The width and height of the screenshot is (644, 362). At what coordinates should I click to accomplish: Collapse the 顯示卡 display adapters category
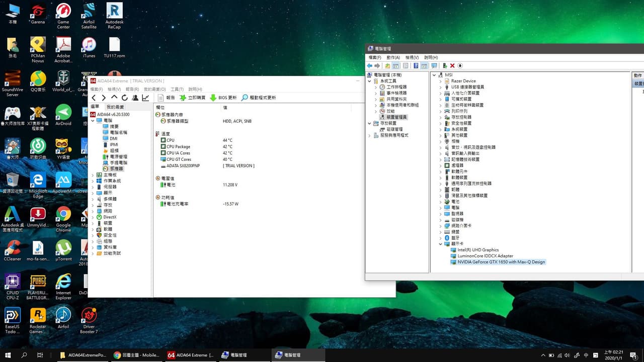click(440, 244)
